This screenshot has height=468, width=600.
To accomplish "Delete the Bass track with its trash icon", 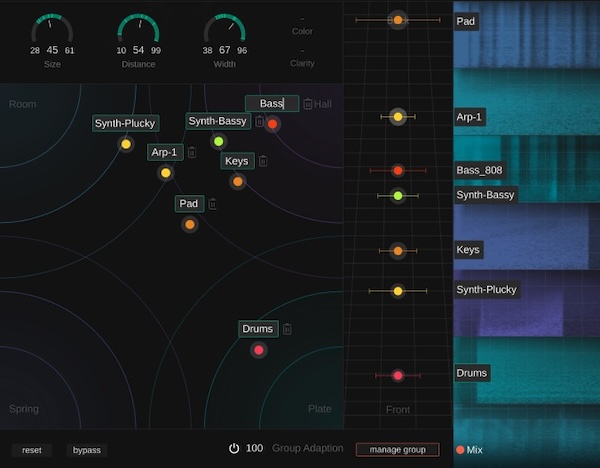I will tap(308, 104).
